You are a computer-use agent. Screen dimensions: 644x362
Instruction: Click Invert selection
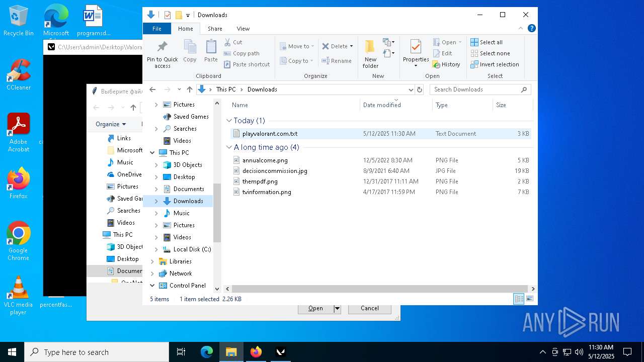495,64
